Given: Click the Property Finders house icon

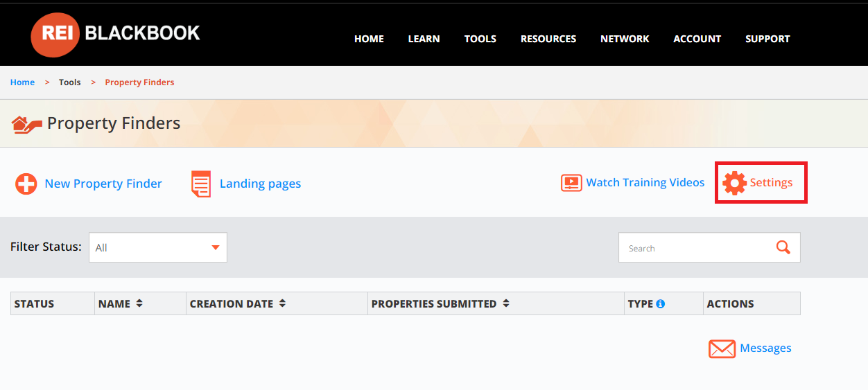Looking at the screenshot, I should pyautogui.click(x=27, y=125).
